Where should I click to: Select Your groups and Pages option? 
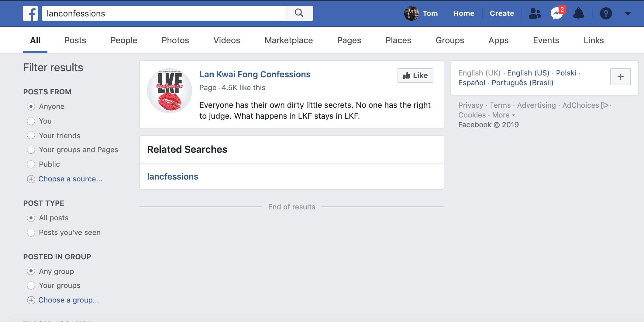pos(31,150)
